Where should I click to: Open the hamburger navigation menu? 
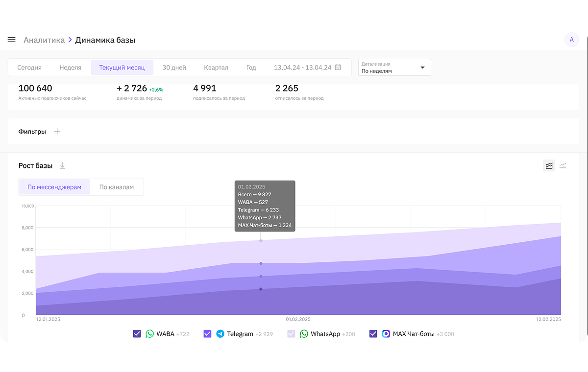point(12,40)
